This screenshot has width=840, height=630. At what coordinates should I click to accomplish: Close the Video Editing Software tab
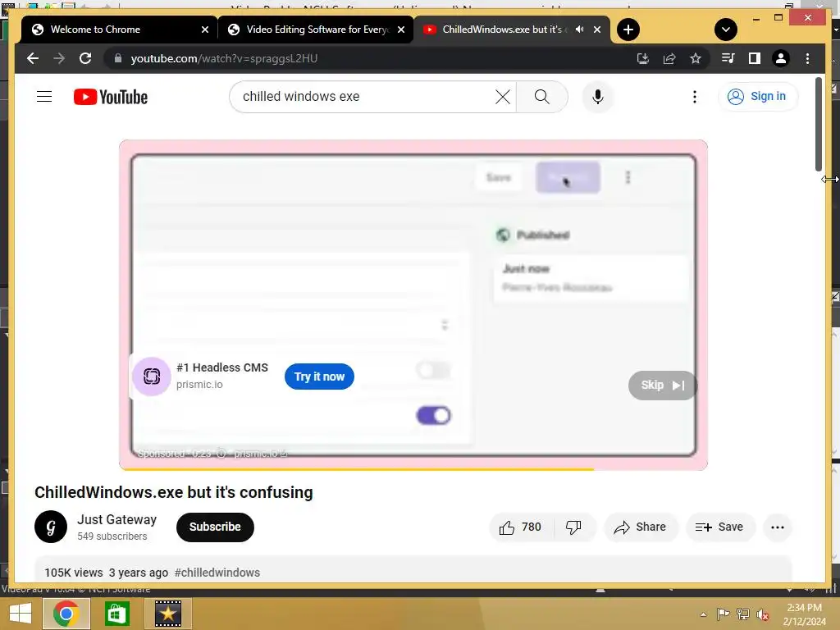coord(400,30)
